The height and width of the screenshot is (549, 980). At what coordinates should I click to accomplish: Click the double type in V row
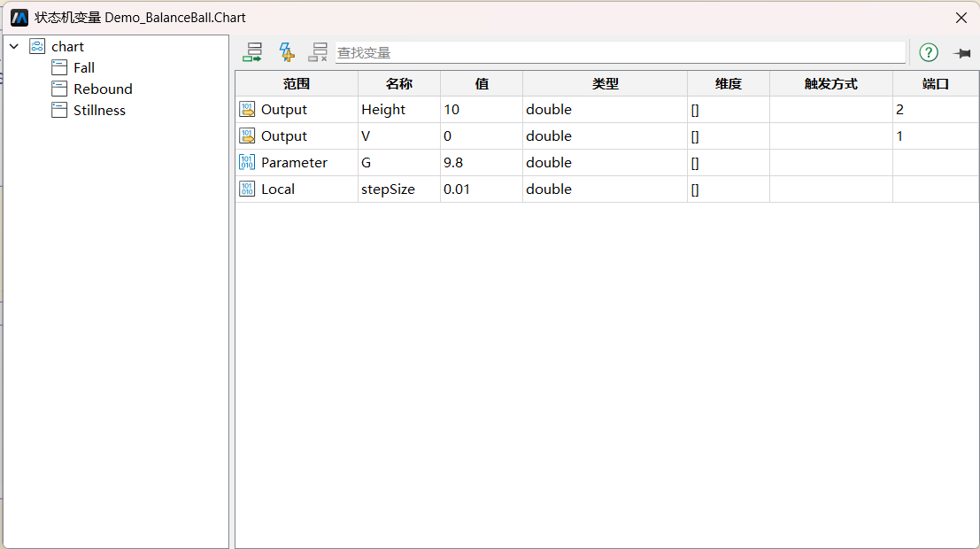coord(605,135)
